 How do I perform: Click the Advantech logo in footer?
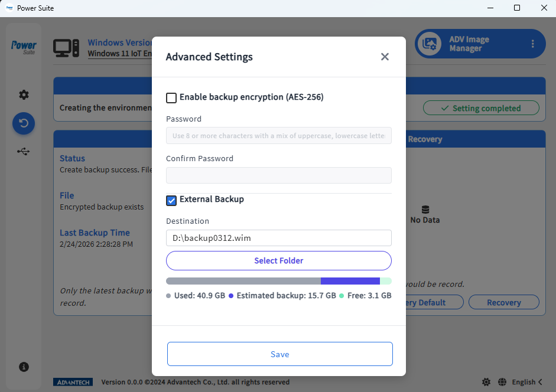73,382
